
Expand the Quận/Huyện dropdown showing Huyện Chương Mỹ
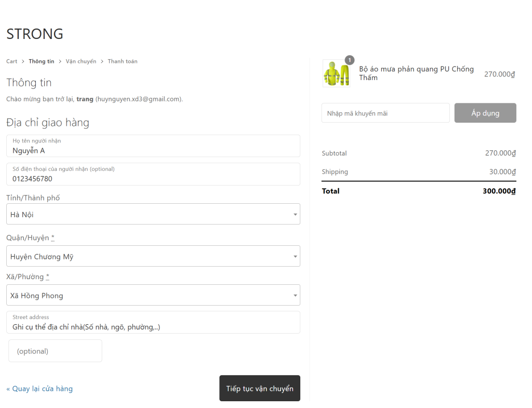153,256
